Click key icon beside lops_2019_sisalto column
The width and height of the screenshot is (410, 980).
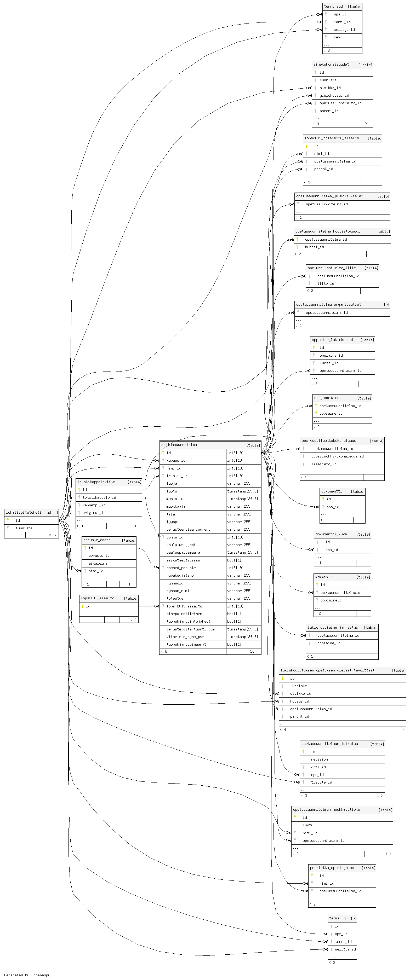point(163,606)
